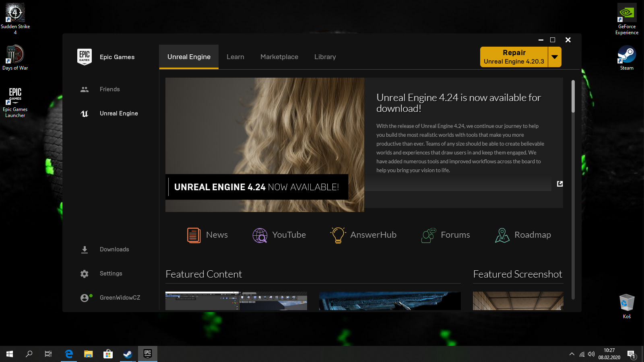The image size is (644, 362).
Task: Click the GreenWidowCZ account name
Action: 120,298
